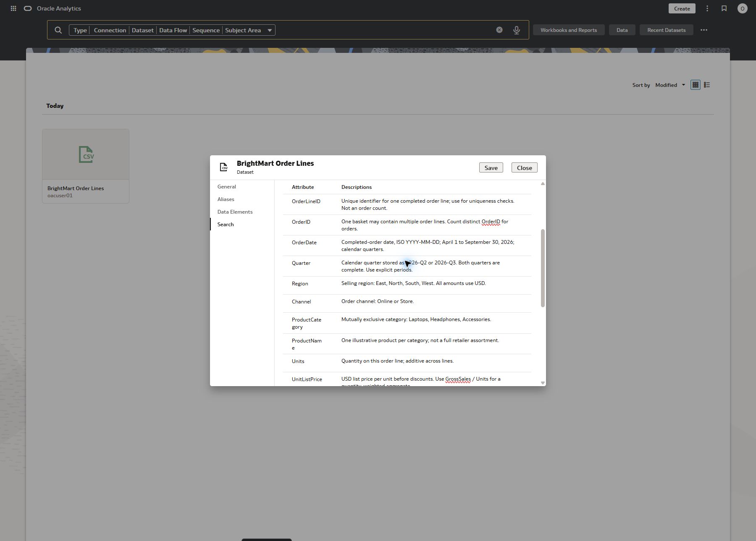Close the dataset properties dialog

coord(524,167)
